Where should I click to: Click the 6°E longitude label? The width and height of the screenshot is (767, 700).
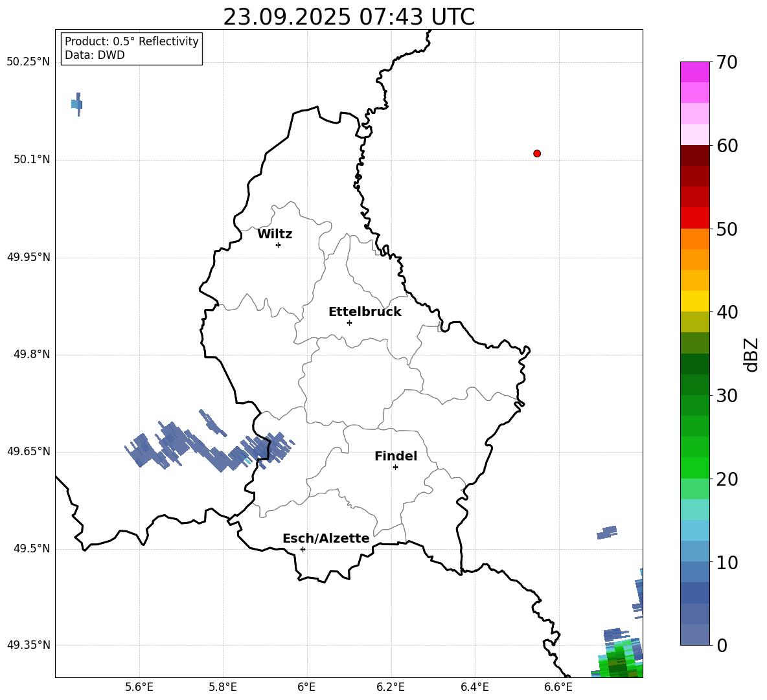tap(306, 688)
